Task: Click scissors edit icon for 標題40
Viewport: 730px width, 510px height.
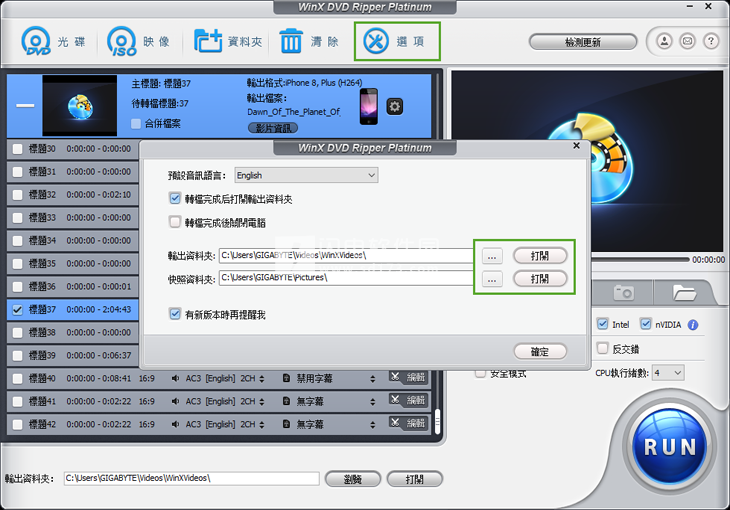Action: click(395, 377)
